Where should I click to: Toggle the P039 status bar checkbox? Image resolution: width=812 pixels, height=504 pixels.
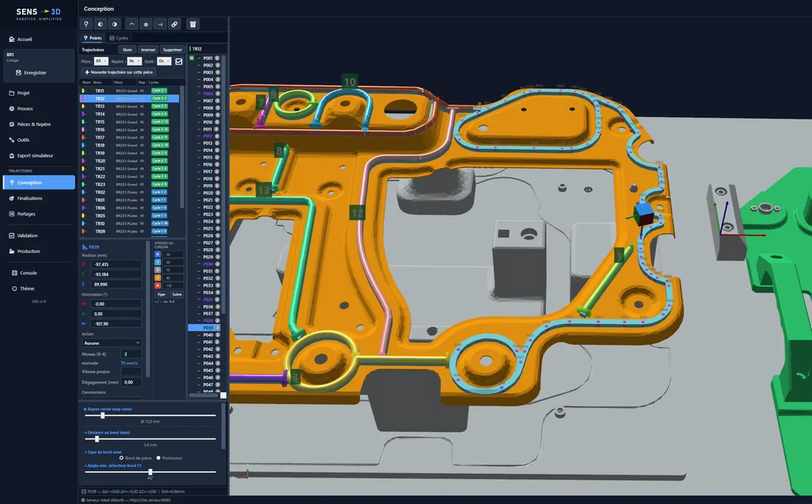(x=84, y=491)
